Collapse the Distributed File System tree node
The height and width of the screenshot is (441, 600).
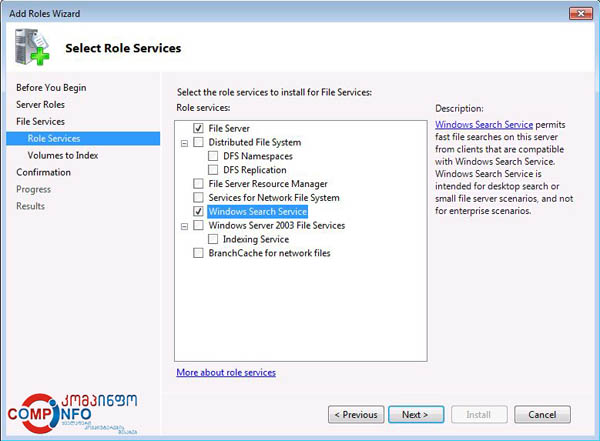184,144
